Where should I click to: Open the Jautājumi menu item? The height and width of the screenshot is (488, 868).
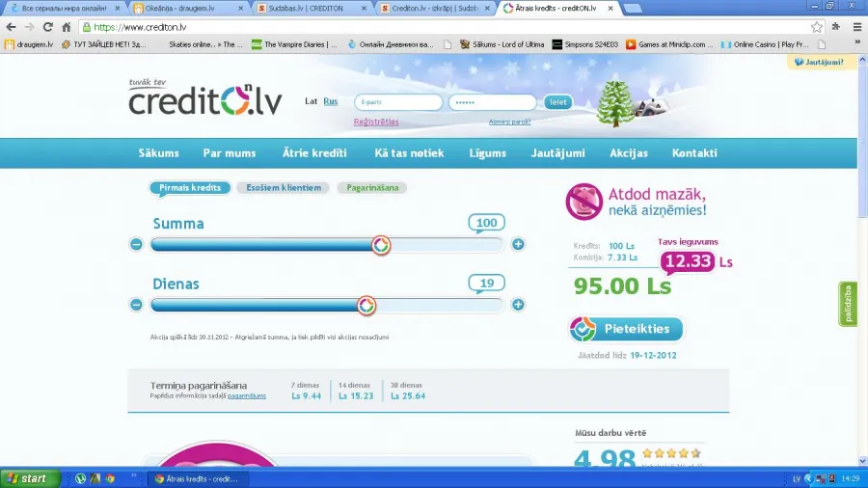[558, 153]
